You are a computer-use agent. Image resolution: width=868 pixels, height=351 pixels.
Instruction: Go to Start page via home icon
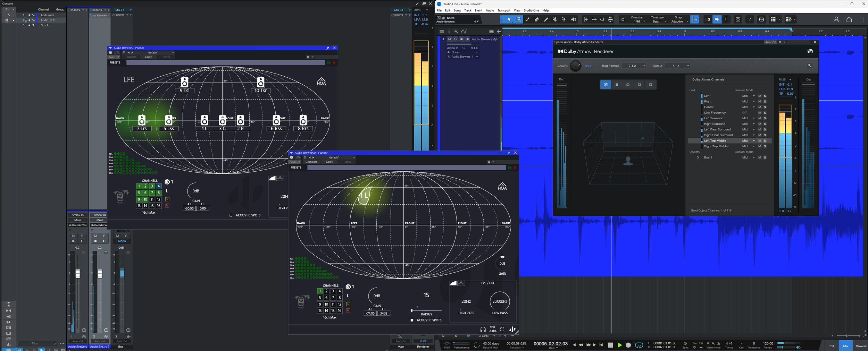pos(849,20)
